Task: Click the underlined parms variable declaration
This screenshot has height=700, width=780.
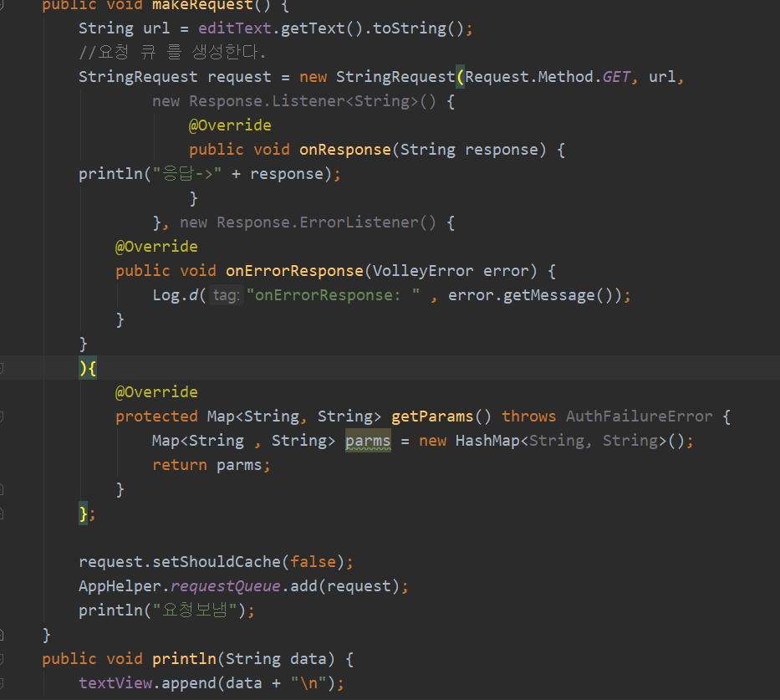Action: (368, 441)
